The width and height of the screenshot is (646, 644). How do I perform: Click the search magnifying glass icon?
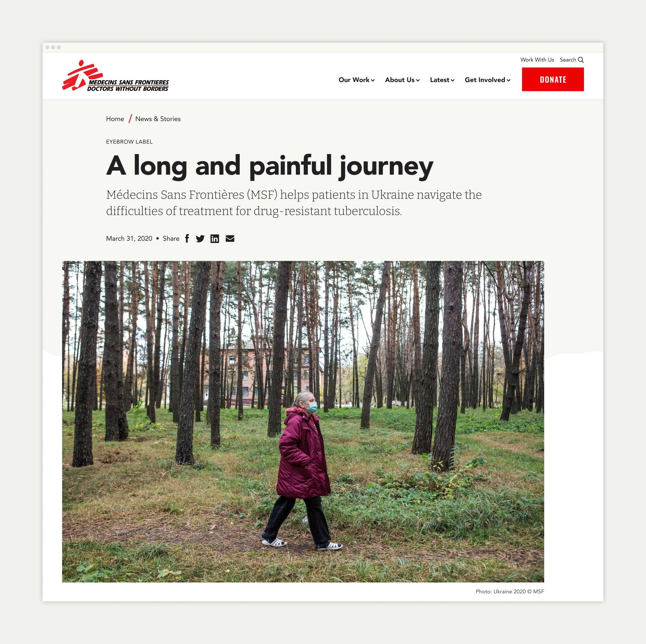pyautogui.click(x=581, y=60)
